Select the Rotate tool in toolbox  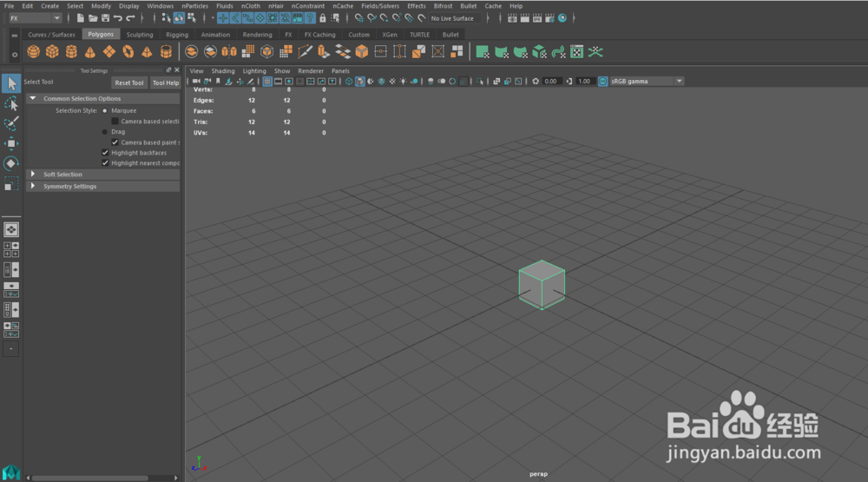(11, 163)
